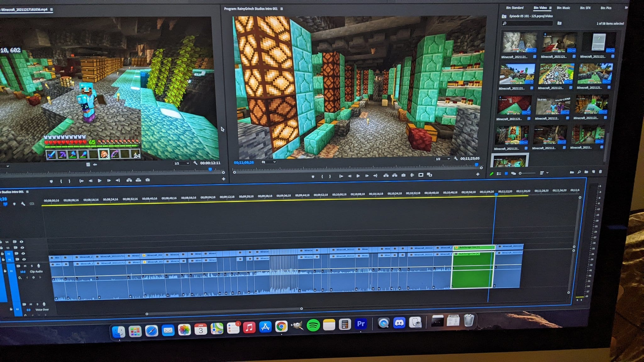
Task: Play the Source monitor clip
Action: point(99,181)
